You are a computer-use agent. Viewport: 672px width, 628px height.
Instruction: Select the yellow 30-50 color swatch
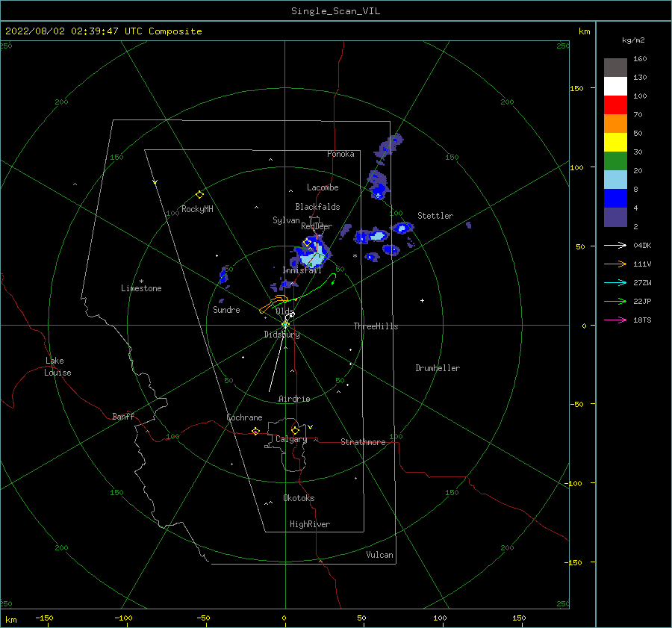pos(615,143)
